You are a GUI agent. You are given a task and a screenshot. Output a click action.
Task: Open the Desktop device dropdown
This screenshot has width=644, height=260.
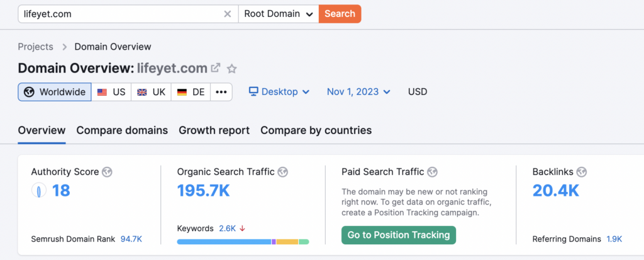[x=279, y=92]
